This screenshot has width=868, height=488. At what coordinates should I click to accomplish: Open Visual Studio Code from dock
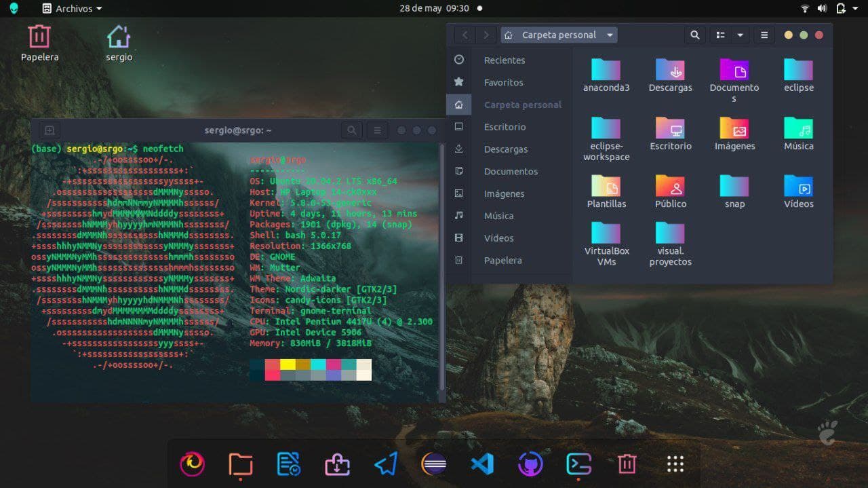coord(482,464)
